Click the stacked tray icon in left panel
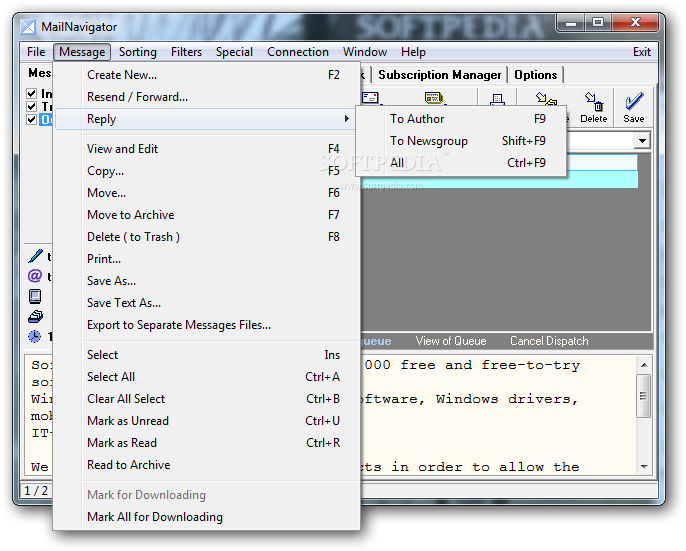686x551 pixels. point(35,316)
